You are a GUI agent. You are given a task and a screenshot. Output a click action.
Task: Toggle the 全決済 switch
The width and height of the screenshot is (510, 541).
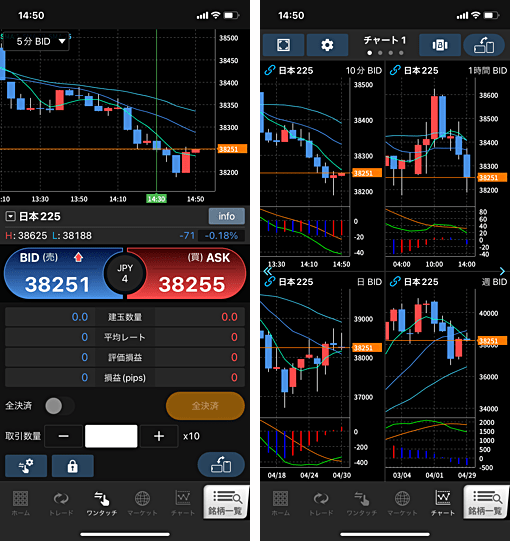coord(60,406)
